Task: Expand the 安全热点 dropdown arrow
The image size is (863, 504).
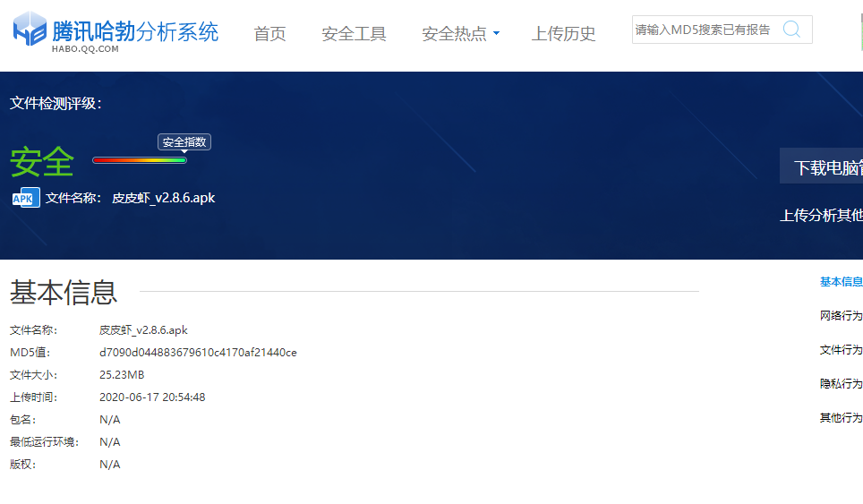Action: click(497, 33)
